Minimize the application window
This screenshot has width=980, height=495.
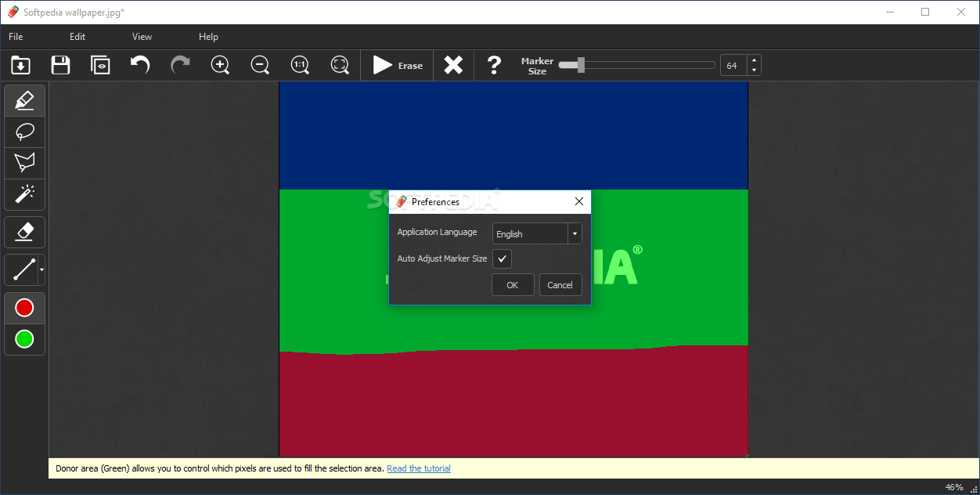click(x=889, y=12)
